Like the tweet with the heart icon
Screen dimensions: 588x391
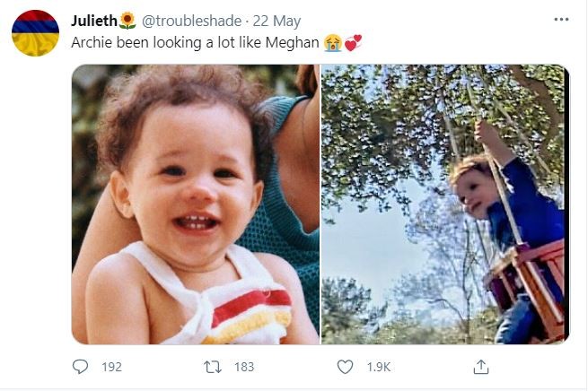point(345,367)
